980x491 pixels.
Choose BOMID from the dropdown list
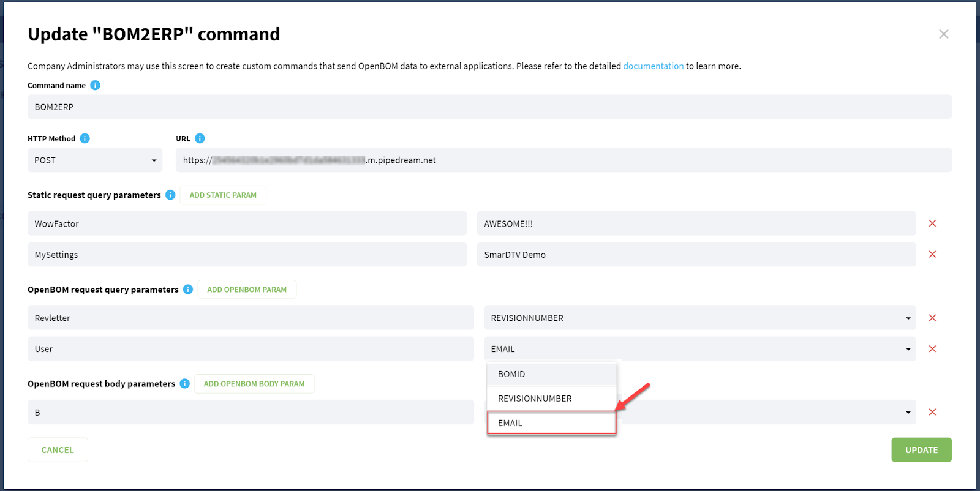(x=552, y=374)
